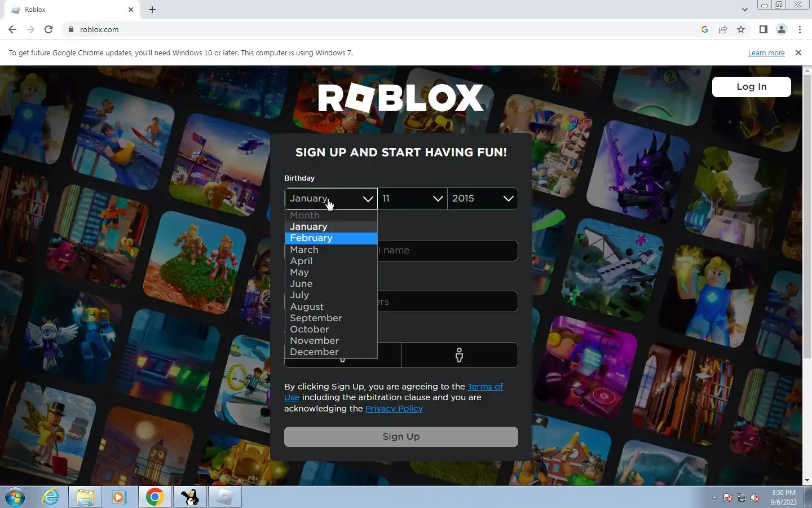Open the tab search chevron
Screen dimensions: 812x508
(745, 10)
